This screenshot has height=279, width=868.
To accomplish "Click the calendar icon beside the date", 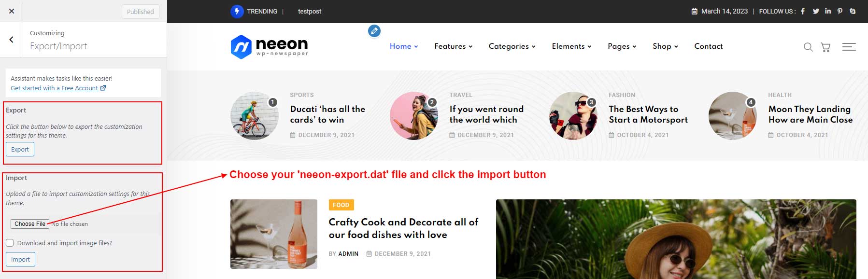I will coord(695,11).
